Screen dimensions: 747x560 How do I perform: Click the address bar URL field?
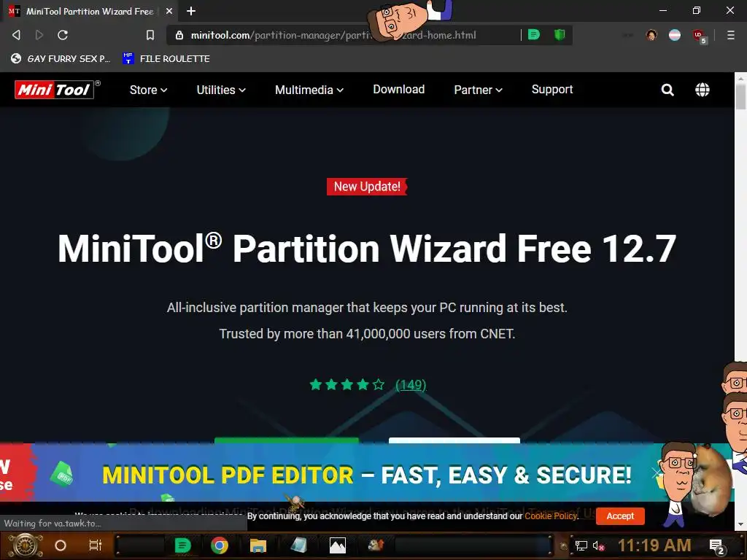coord(333,35)
